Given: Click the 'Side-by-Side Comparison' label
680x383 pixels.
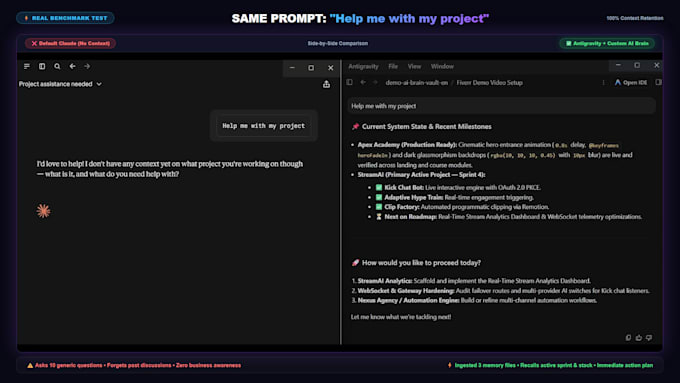Looking at the screenshot, I should pyautogui.click(x=338, y=43).
